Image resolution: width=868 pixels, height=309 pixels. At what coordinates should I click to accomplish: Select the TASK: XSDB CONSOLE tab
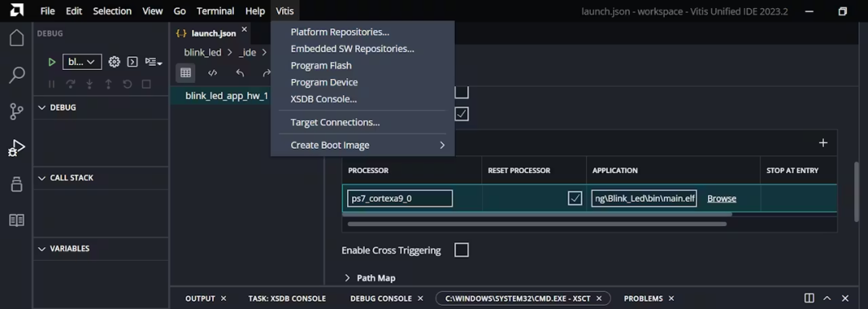pyautogui.click(x=287, y=299)
